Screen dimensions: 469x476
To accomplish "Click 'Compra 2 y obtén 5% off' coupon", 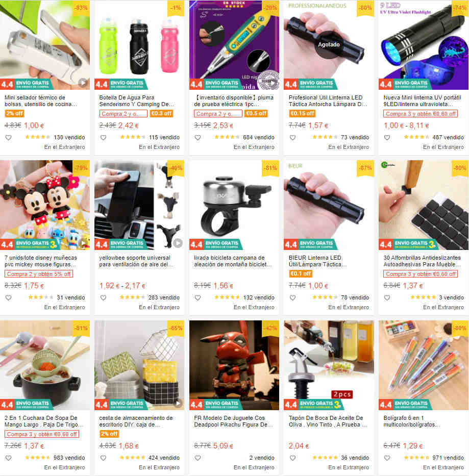I will click(39, 274).
